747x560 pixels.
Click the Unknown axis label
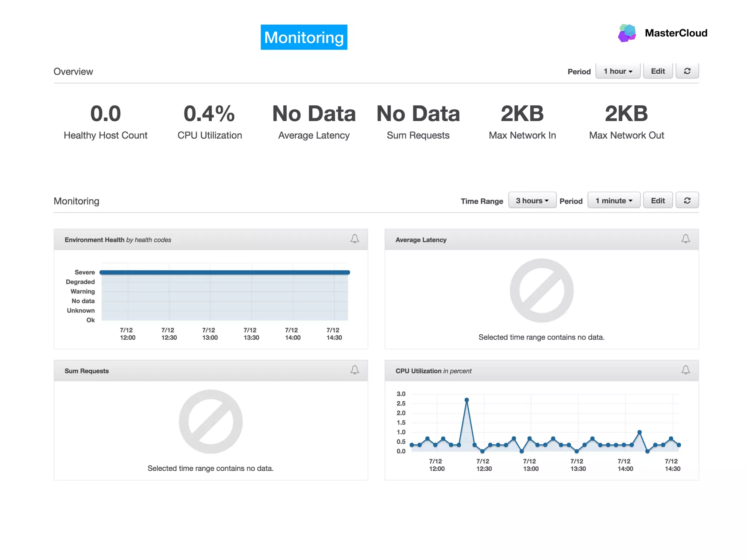coord(81,311)
